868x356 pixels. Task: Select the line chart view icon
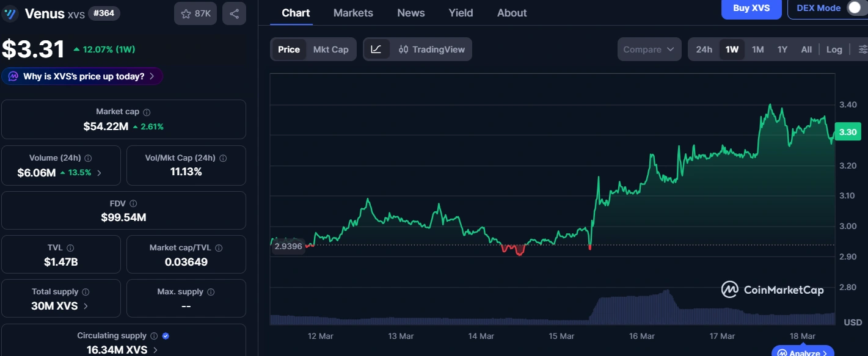coord(377,49)
